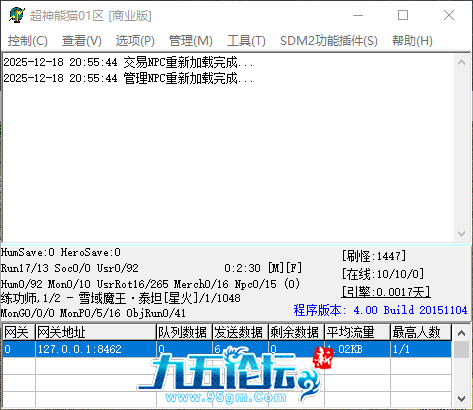The width and height of the screenshot is (473, 410).
Task: Click the 剩余数据 column header
Action: [297, 332]
